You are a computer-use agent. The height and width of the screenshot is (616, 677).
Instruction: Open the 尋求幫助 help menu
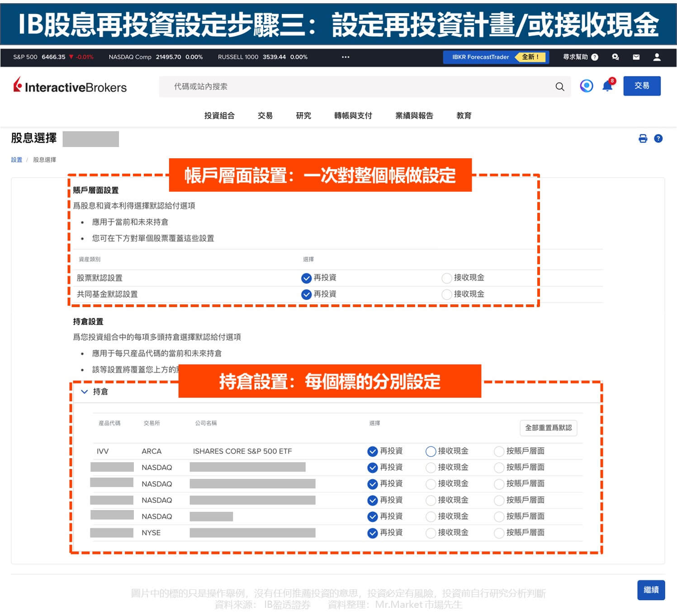(580, 57)
